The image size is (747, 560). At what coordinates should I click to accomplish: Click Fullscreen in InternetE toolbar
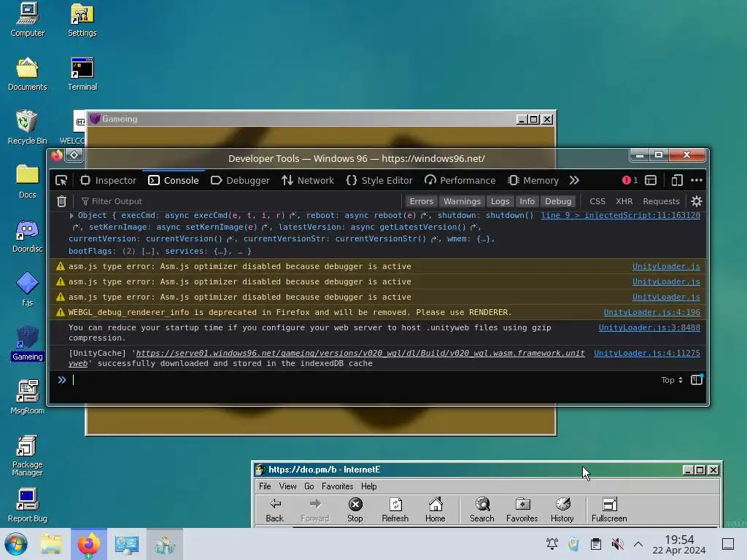click(x=609, y=510)
